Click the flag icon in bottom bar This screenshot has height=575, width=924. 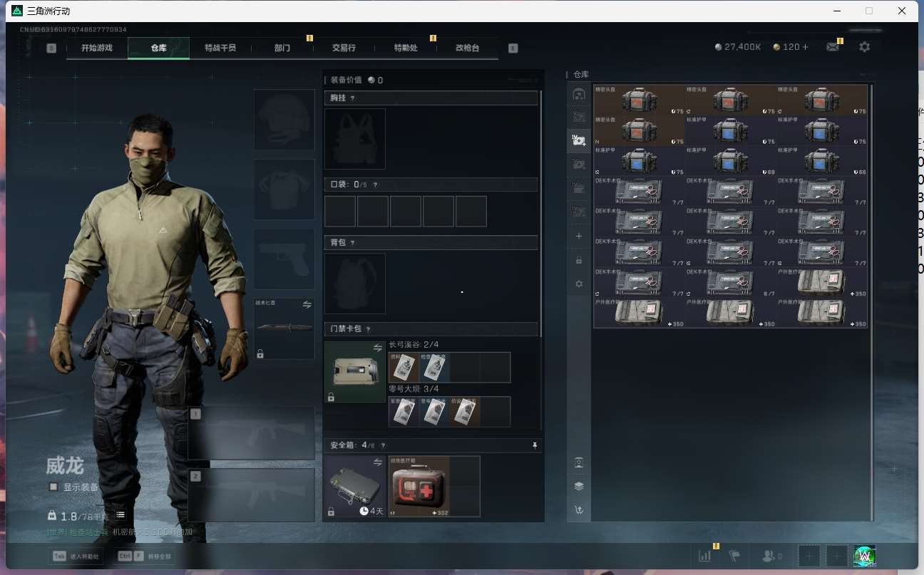click(x=734, y=556)
